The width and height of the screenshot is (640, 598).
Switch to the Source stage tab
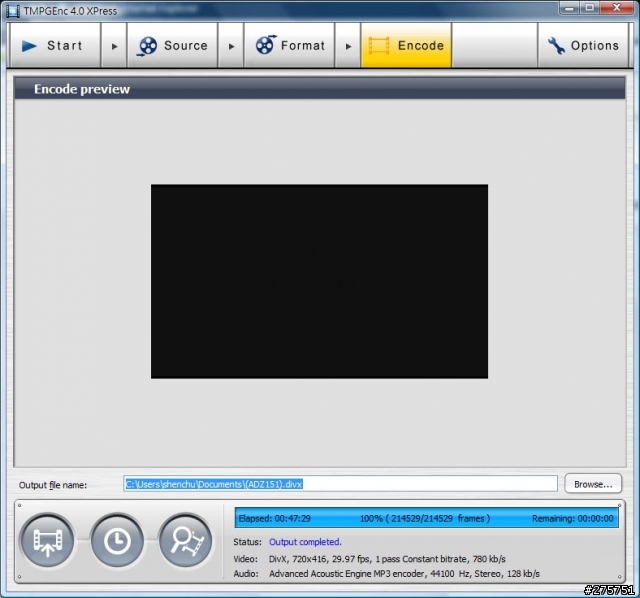pos(172,45)
